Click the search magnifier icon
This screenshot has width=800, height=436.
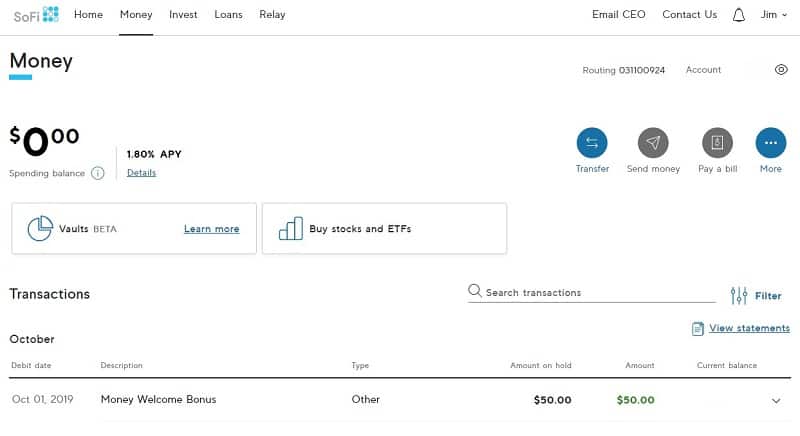(x=474, y=291)
